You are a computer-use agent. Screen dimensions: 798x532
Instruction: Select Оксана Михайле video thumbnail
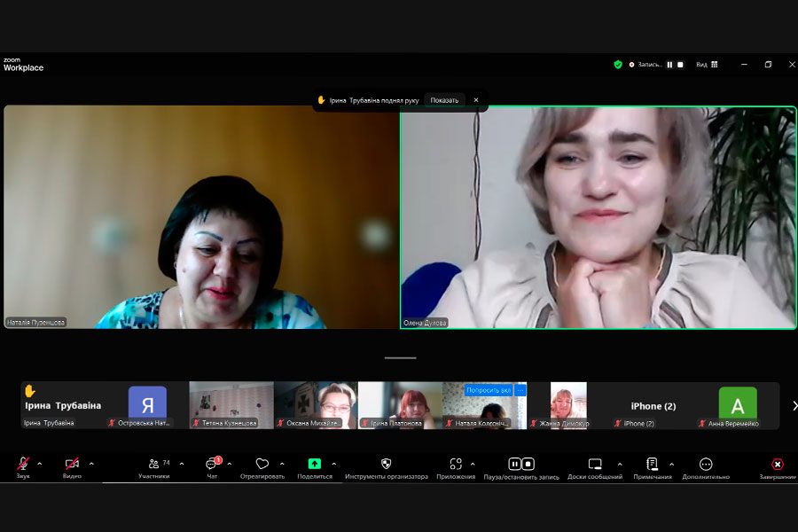[316, 405]
